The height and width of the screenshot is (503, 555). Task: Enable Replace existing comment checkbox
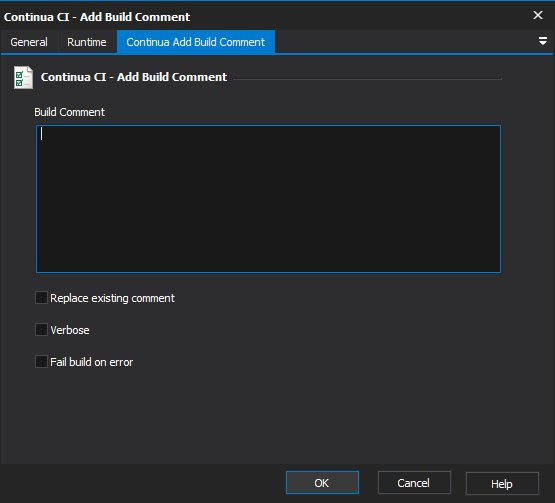(41, 298)
